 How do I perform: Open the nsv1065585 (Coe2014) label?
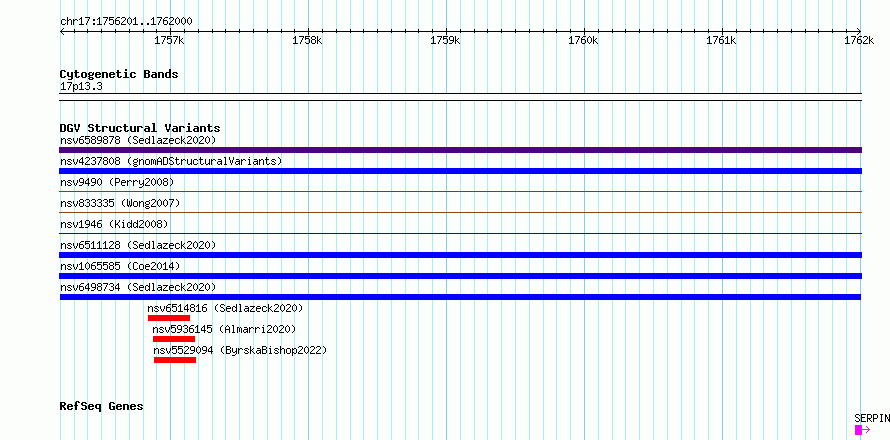click(120, 266)
